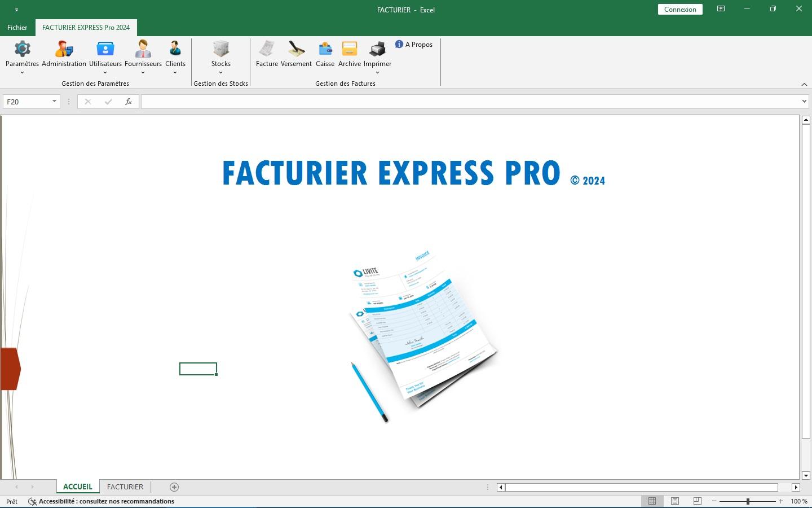Expand the Paramètres dropdown arrow
Image resolution: width=812 pixels, height=508 pixels.
22,72
